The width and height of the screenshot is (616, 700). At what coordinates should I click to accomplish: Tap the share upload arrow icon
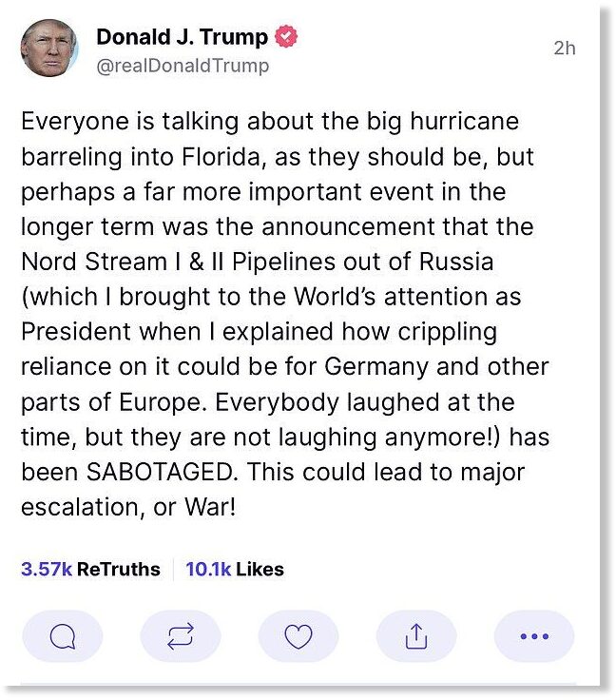pos(416,635)
